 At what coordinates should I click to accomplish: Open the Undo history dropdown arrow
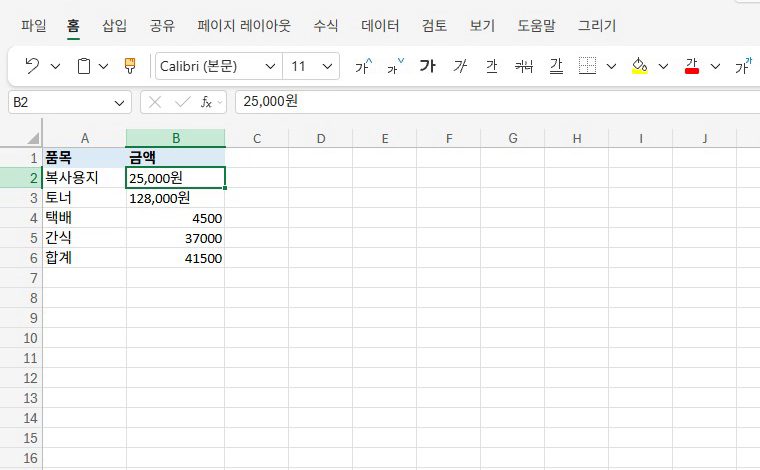(x=55, y=66)
